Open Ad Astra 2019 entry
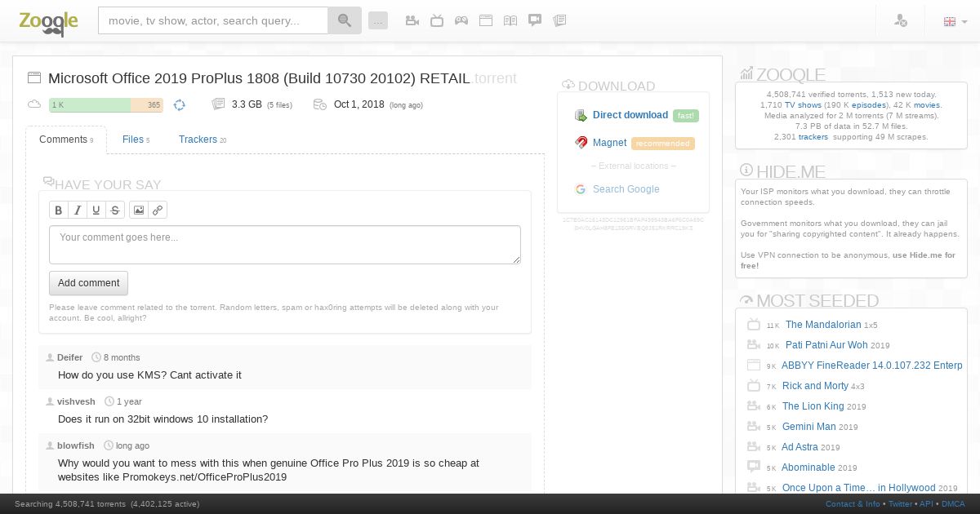Screen dimensions: 980x514 tap(800, 447)
